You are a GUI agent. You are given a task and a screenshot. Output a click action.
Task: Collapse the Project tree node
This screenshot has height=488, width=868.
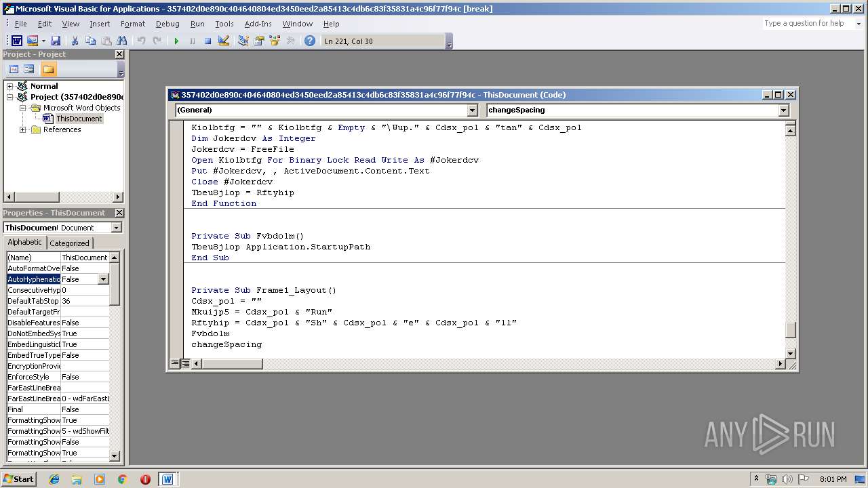pos(10,97)
